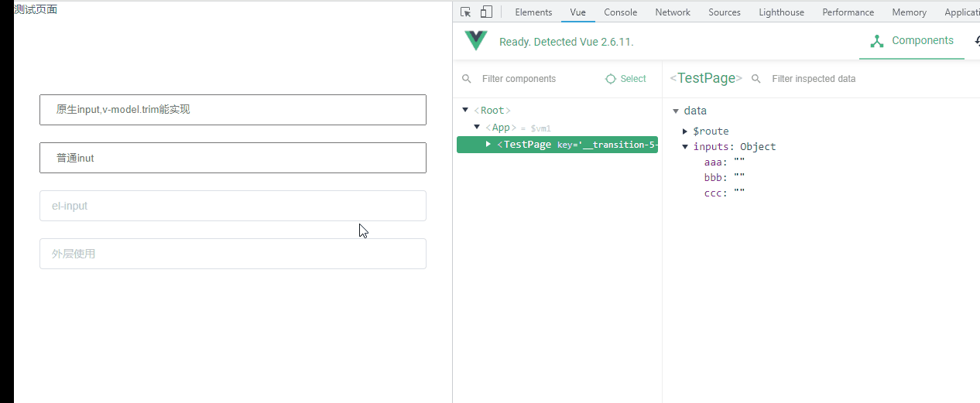The height and width of the screenshot is (403, 980).
Task: Expand the TestPage tree node
Action: point(488,145)
